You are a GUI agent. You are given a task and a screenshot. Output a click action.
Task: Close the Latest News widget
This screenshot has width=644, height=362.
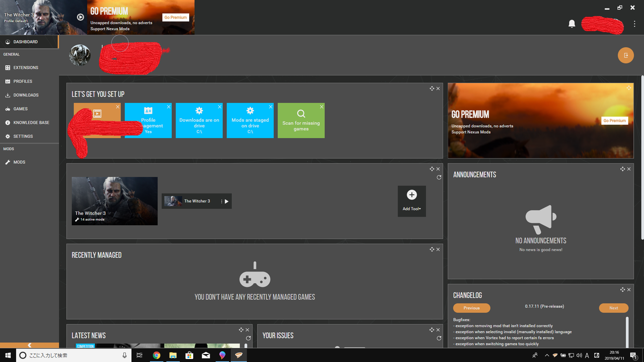247,330
